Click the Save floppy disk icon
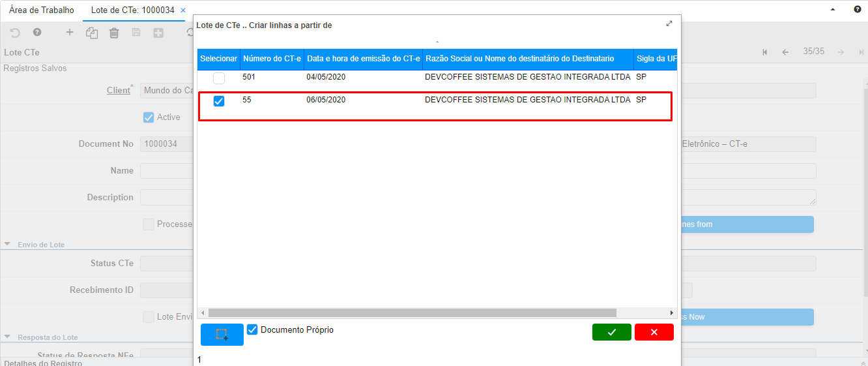The image size is (868, 366). click(x=136, y=33)
